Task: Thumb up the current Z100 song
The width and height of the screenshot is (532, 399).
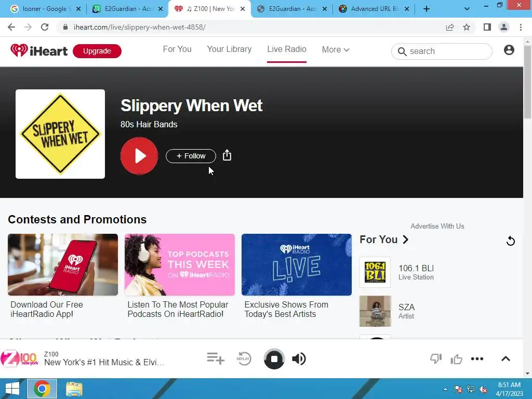Action: [x=456, y=358]
